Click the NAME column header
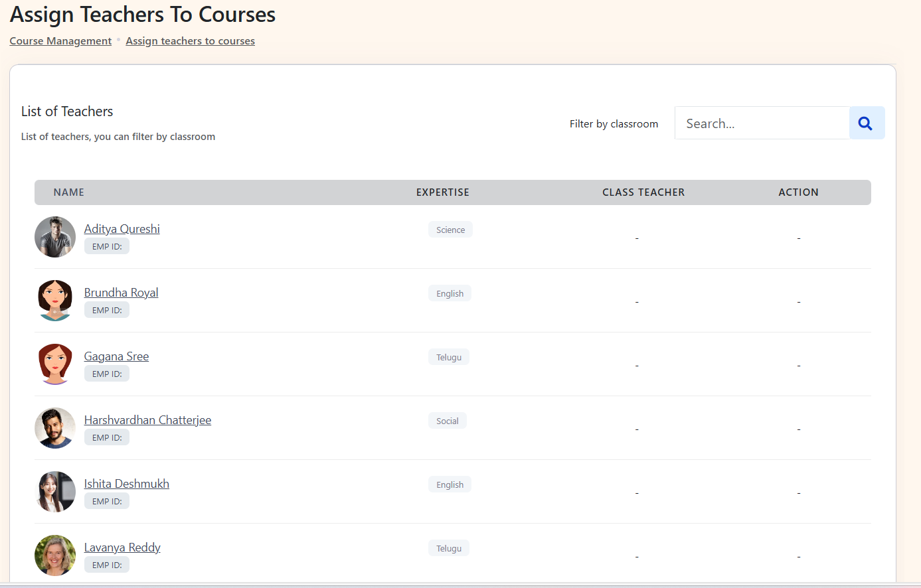The height and width of the screenshot is (588, 921). click(69, 192)
